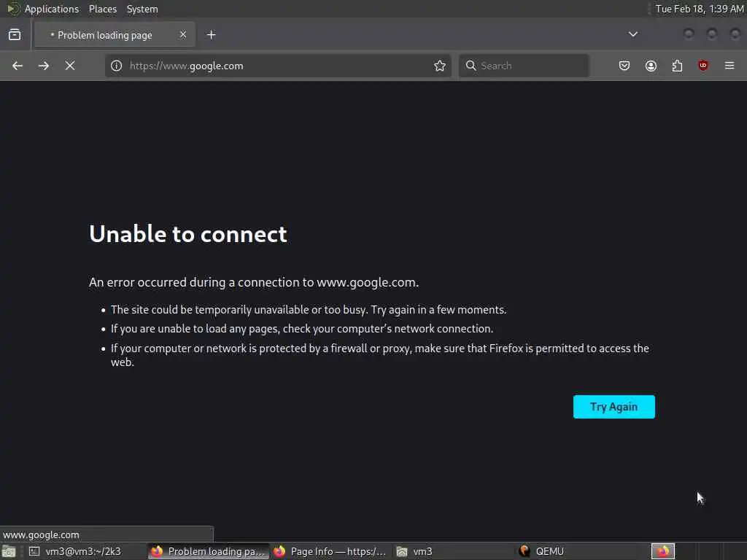Open the Firefox hamburger menu

pyautogui.click(x=729, y=66)
